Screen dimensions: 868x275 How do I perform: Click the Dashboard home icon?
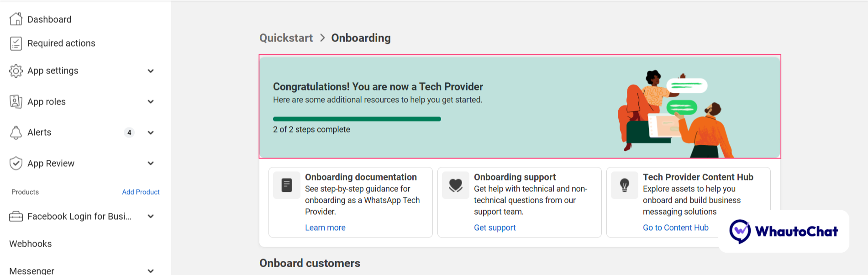(x=16, y=19)
